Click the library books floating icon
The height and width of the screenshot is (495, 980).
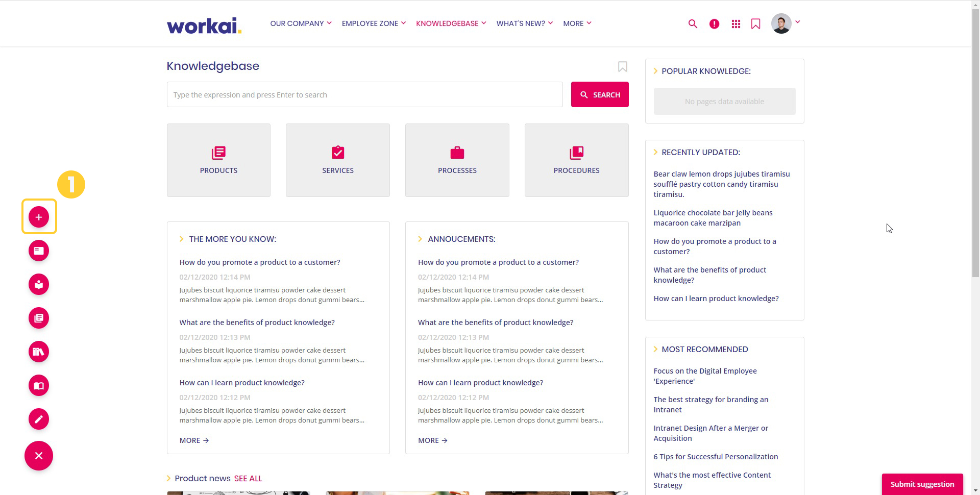pos(39,352)
